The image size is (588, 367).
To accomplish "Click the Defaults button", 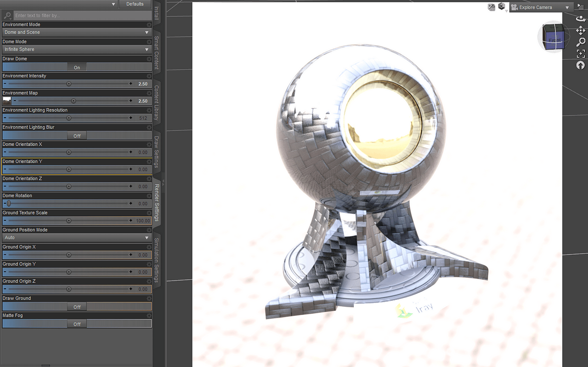I will (x=135, y=4).
